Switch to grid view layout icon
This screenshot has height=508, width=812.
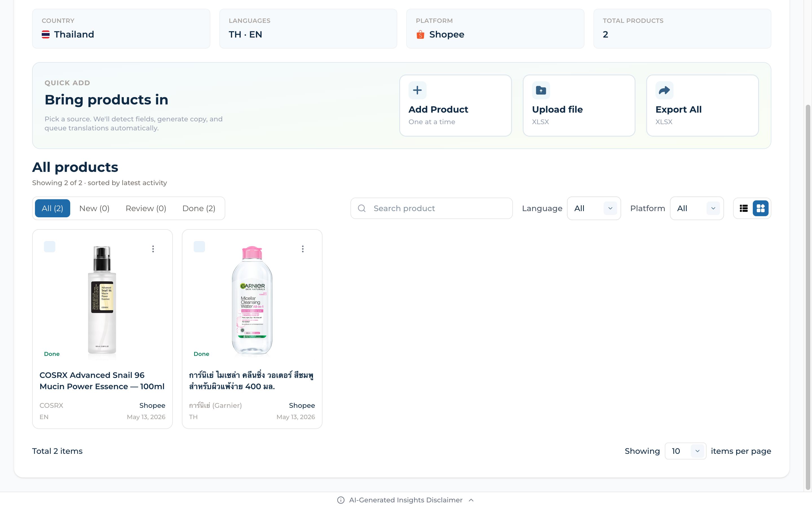(x=761, y=208)
